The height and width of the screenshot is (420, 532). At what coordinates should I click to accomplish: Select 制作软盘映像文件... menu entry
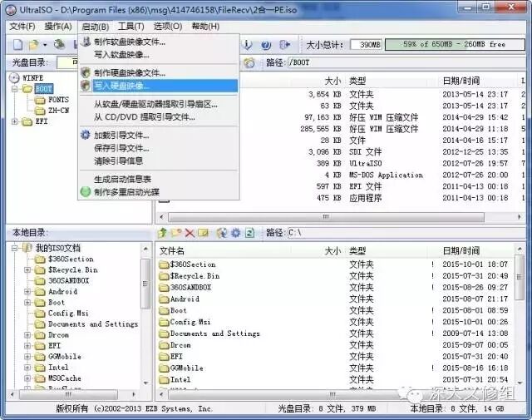(159, 42)
